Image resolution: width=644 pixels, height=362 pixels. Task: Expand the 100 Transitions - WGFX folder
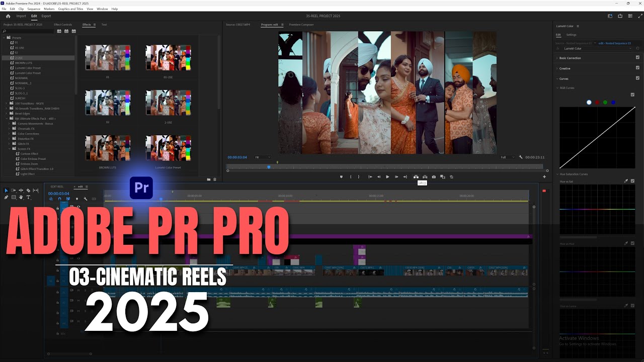point(6,103)
